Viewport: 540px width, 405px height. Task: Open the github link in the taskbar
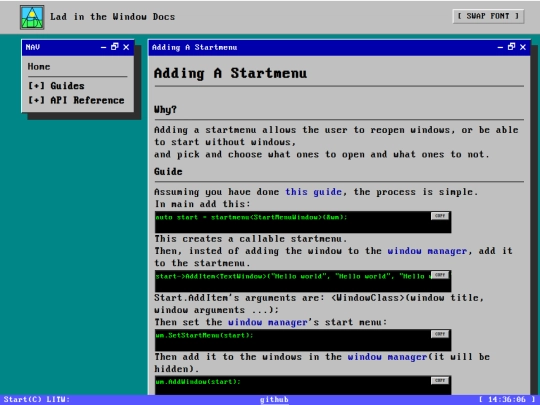point(274,399)
